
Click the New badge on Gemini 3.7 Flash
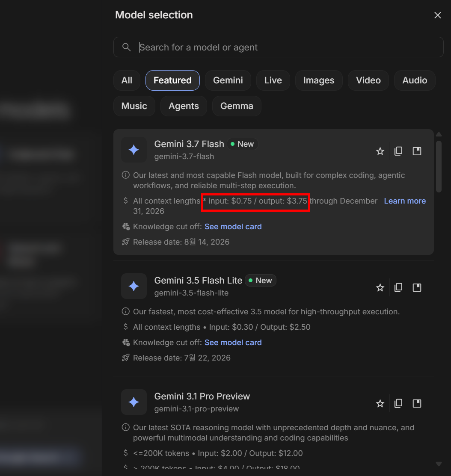click(242, 144)
